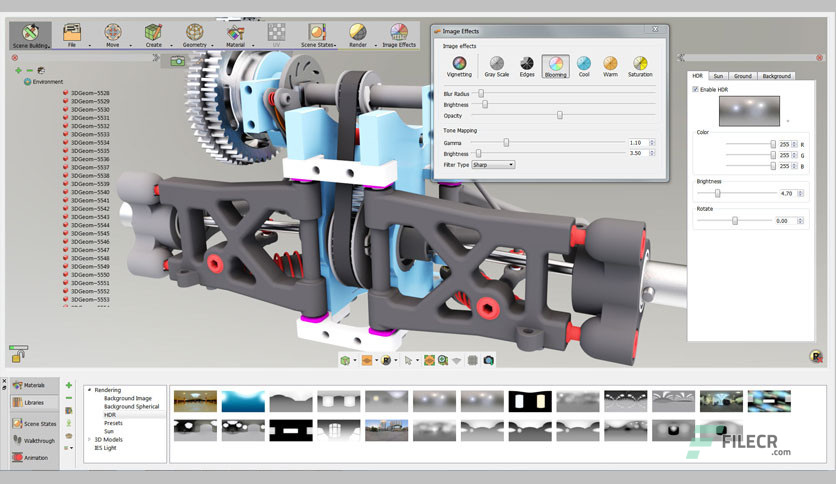Open the Material tool icon
Screen dimensions: 836x484
tap(235, 35)
